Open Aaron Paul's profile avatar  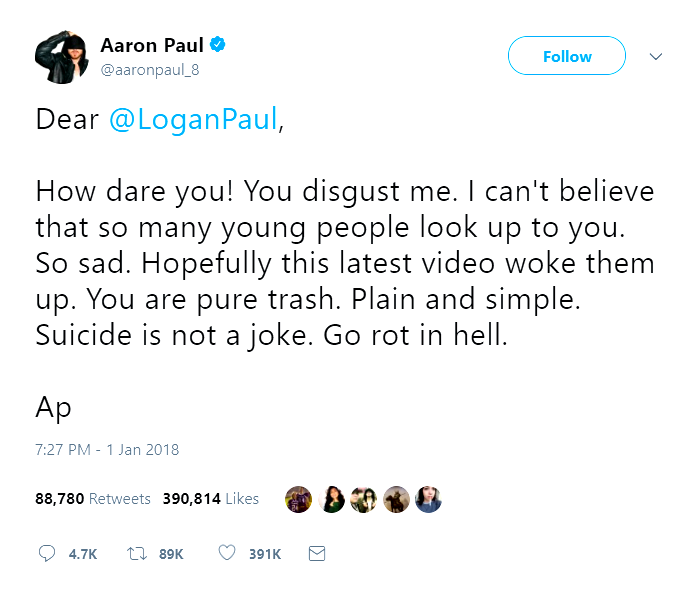click(62, 57)
